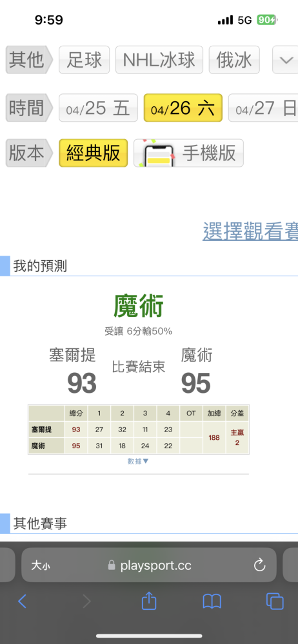Image resolution: width=298 pixels, height=644 pixels.
Task: Tap 塞爾提 third quarter score 11
Action: point(145,430)
